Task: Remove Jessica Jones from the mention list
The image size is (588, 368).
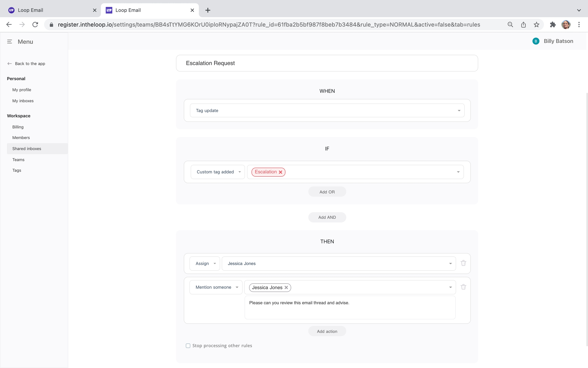Action: 286,287
